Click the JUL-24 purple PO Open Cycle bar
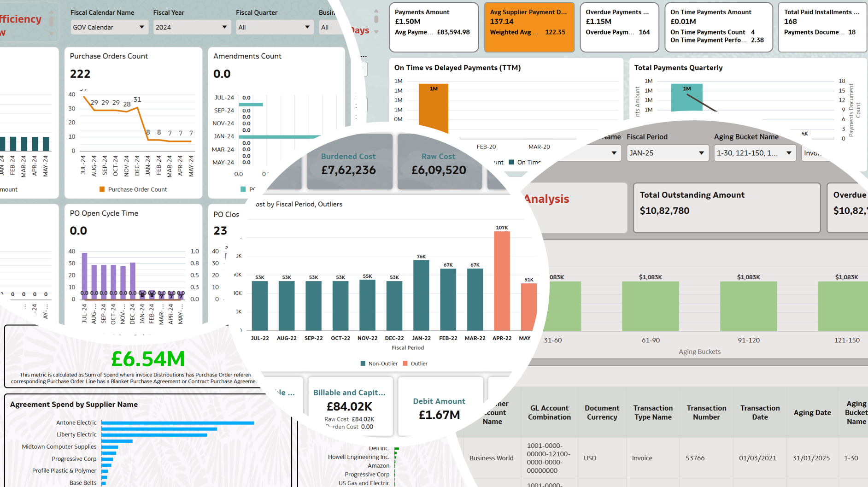 [x=84, y=276]
